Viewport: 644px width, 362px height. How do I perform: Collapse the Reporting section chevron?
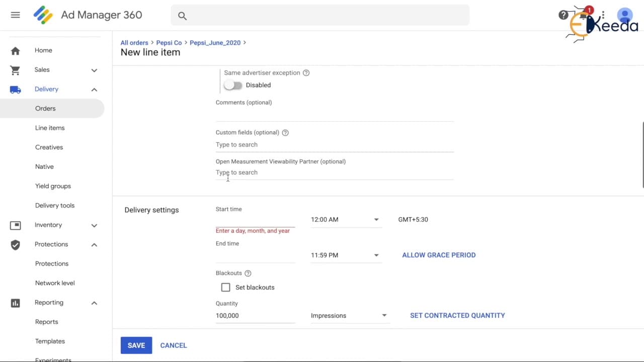[94, 303]
